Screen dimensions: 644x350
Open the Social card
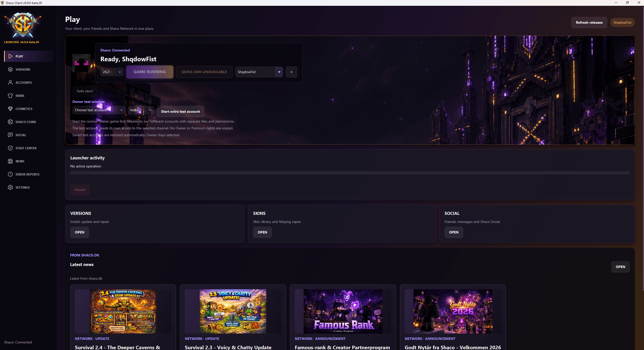[454, 232]
